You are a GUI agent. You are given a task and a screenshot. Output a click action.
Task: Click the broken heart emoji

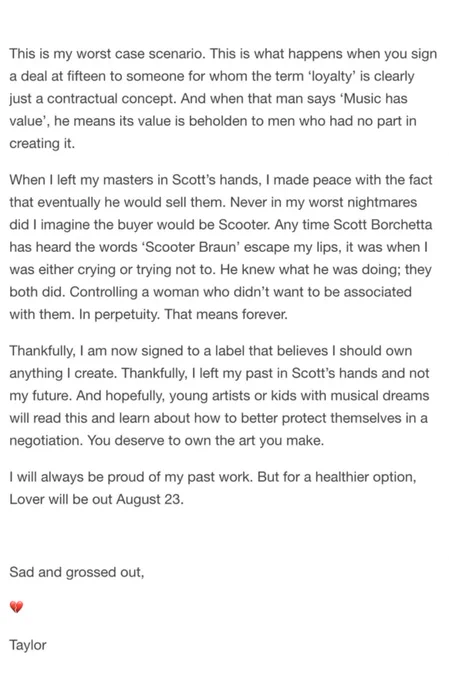pos(16,607)
